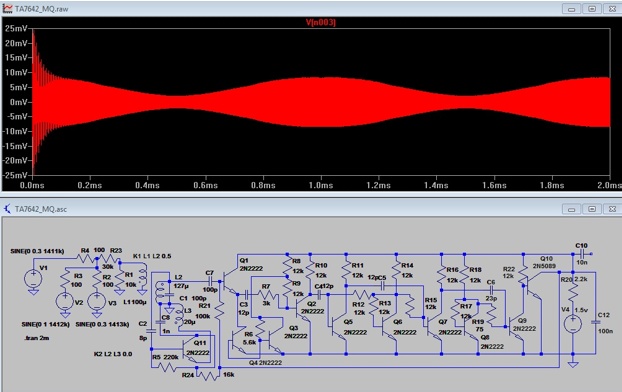Click the 25mV vertical axis label
The height and width of the screenshot is (392, 622).
[16, 28]
